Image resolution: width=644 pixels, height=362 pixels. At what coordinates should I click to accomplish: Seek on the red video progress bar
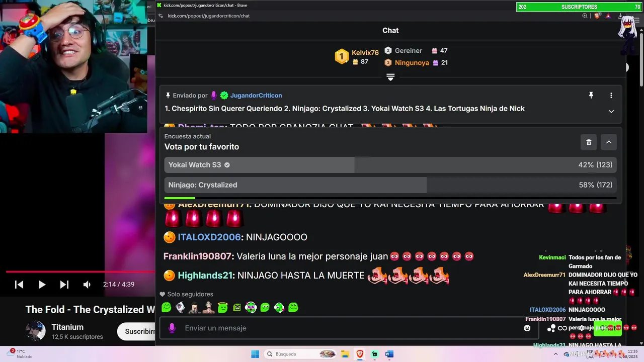click(80, 272)
